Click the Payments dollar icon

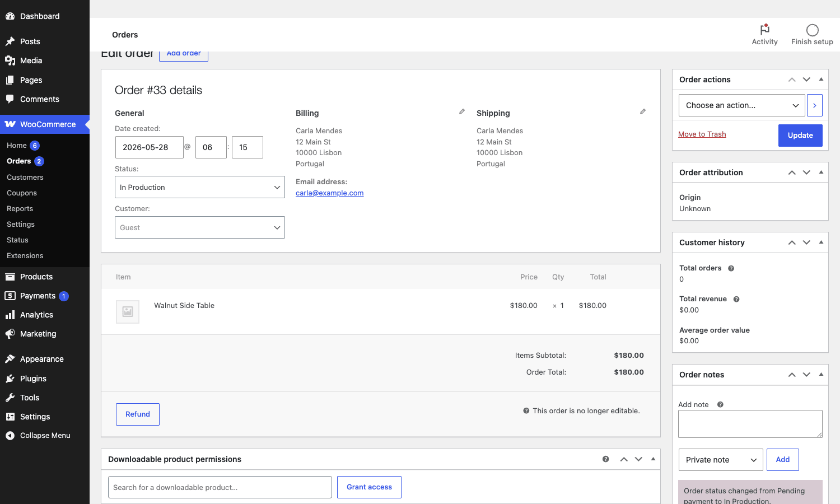pyautogui.click(x=10, y=296)
